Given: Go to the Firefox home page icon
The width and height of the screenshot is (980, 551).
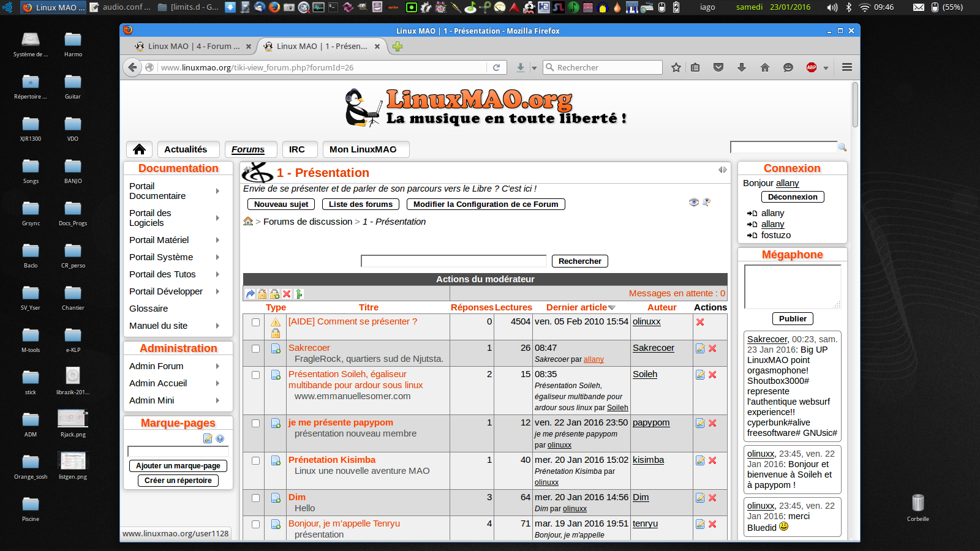Looking at the screenshot, I should (x=765, y=67).
